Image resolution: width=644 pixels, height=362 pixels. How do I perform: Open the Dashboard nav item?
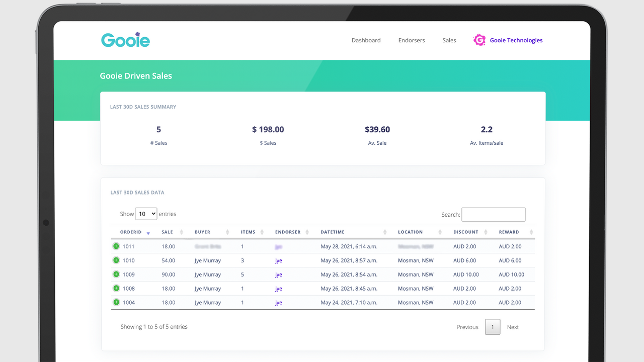click(366, 40)
